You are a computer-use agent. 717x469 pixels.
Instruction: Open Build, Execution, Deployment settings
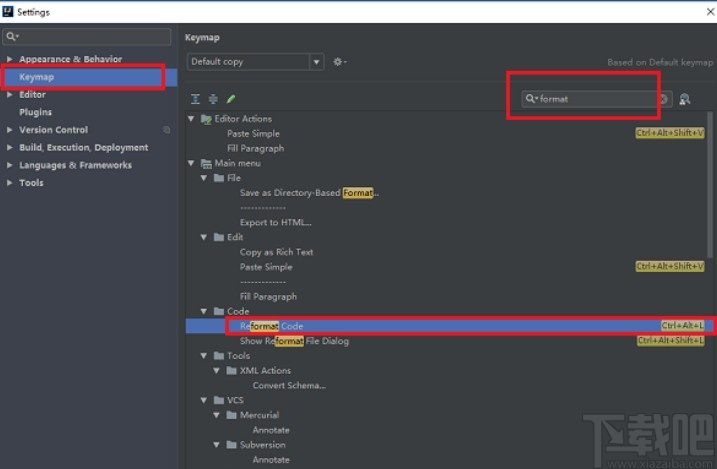point(84,148)
